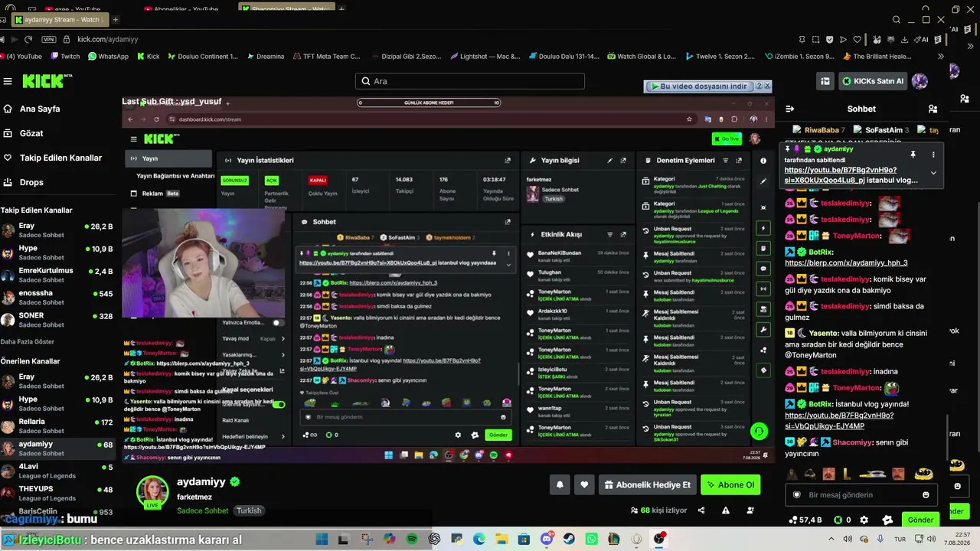Reload the page in the browser

[28, 39]
